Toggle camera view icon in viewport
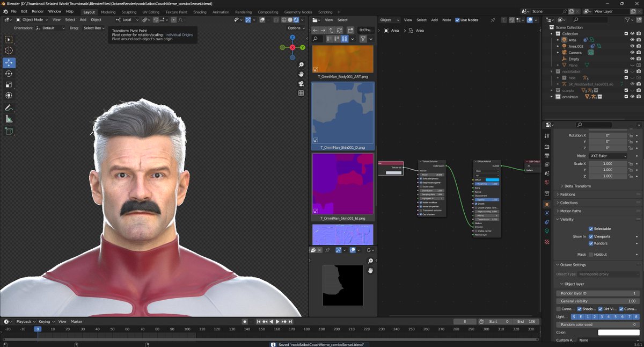 pos(301,84)
